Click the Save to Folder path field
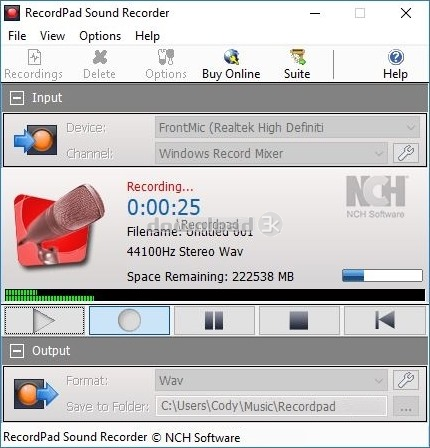This screenshot has height=448, width=430. [271, 406]
